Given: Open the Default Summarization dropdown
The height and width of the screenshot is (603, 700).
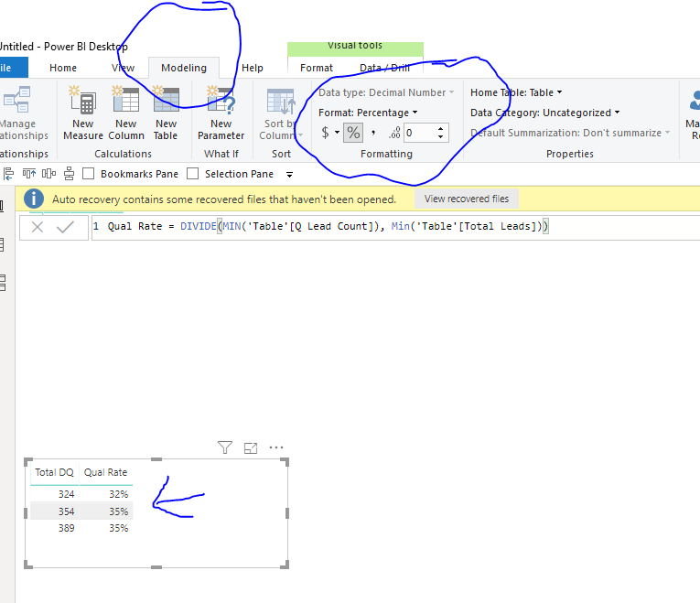Looking at the screenshot, I should click(571, 133).
